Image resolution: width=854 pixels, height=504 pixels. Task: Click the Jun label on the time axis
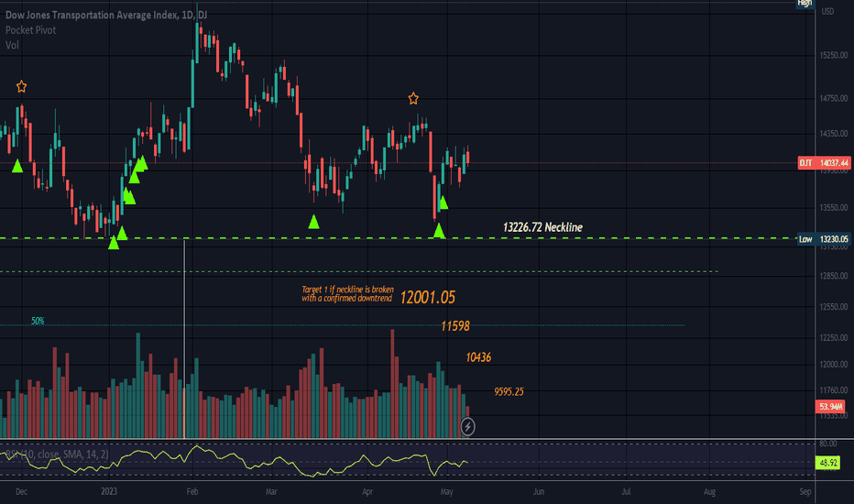pyautogui.click(x=539, y=491)
